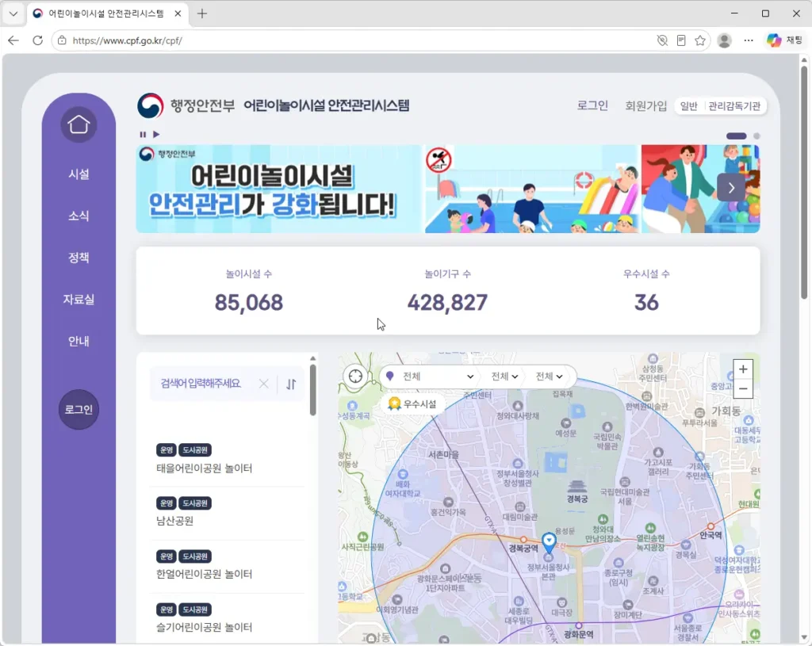Click the blue location pin near 경복궁역
This screenshot has width=812, height=646.
pyautogui.click(x=549, y=542)
